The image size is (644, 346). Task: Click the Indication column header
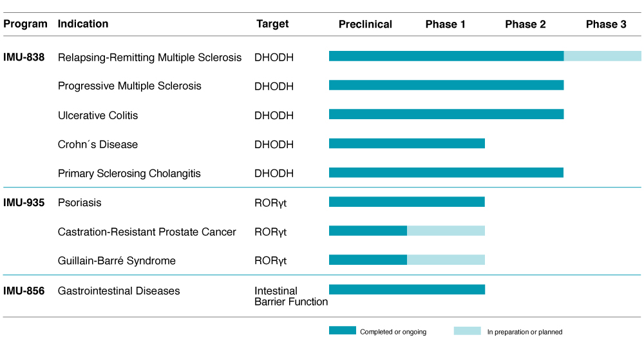click(83, 24)
